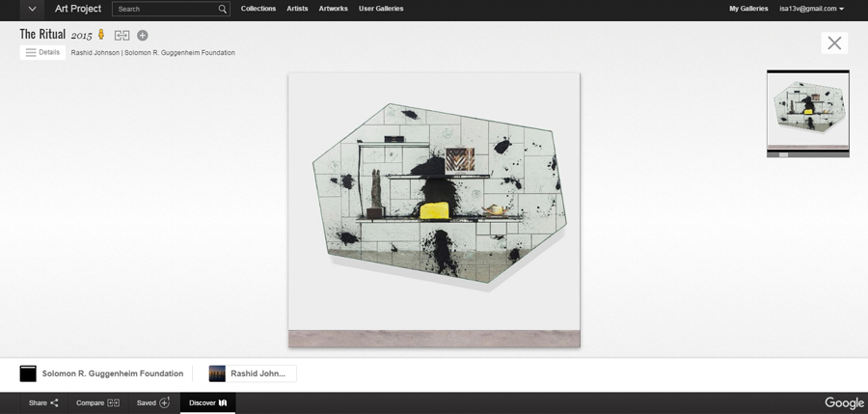868x414 pixels.
Task: Click the navigator thumbnail preview
Action: click(x=807, y=109)
